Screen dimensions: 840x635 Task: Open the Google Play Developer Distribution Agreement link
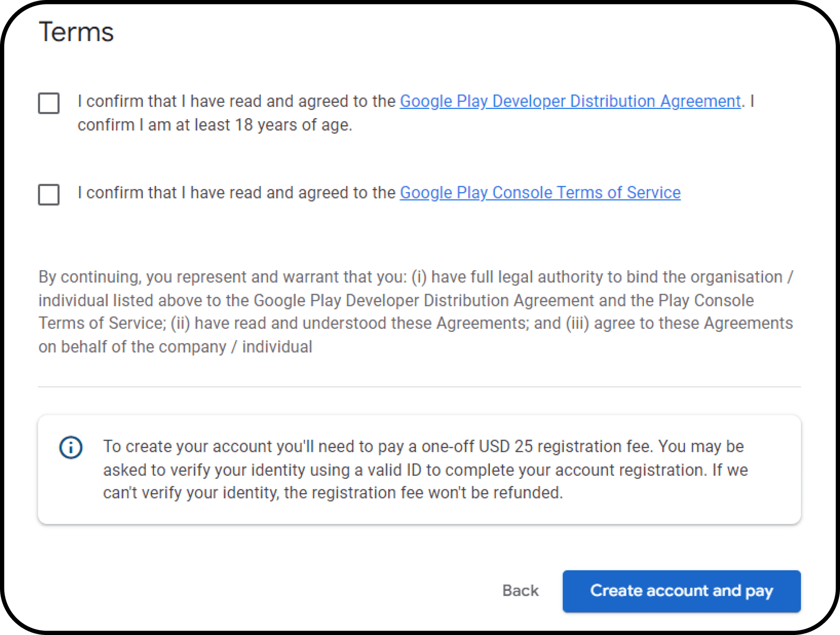point(569,101)
